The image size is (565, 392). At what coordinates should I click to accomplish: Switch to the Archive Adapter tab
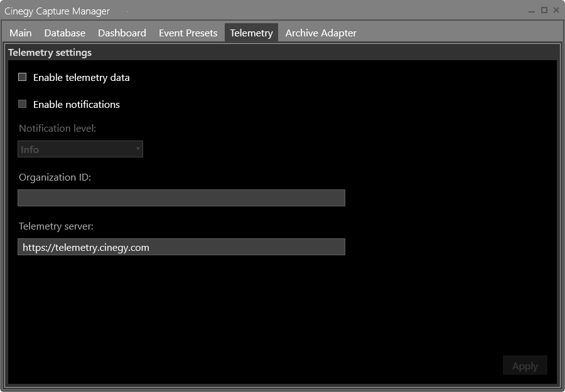(321, 33)
